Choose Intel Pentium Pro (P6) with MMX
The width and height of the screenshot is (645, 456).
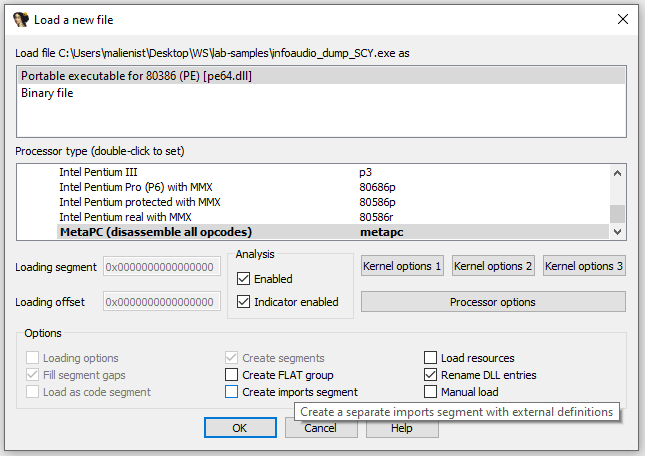click(x=135, y=187)
